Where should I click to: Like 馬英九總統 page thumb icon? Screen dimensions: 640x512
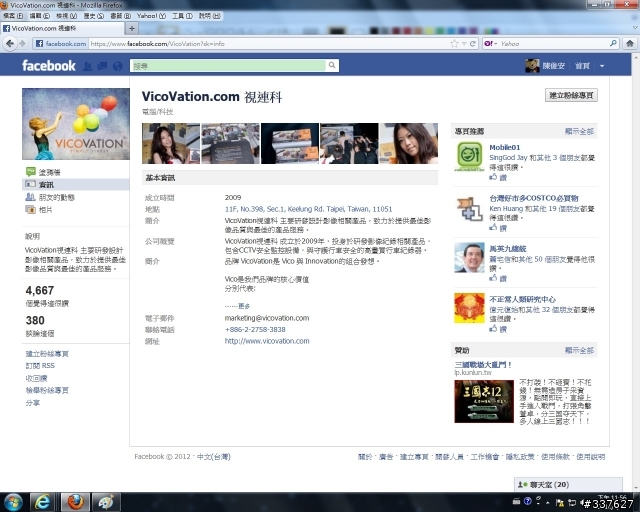pos(493,278)
